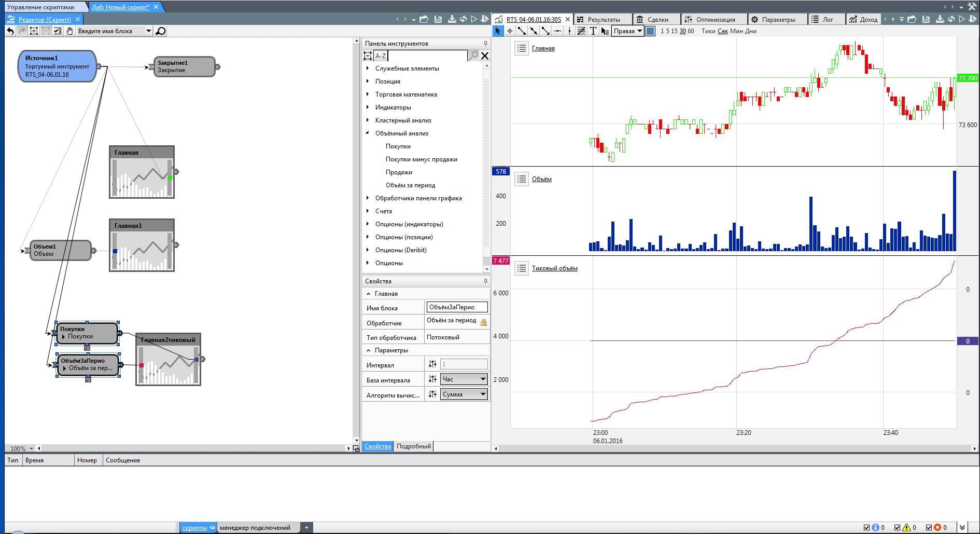Clear the toolbox search with X icon
This screenshot has height=534, width=980.
coord(485,56)
